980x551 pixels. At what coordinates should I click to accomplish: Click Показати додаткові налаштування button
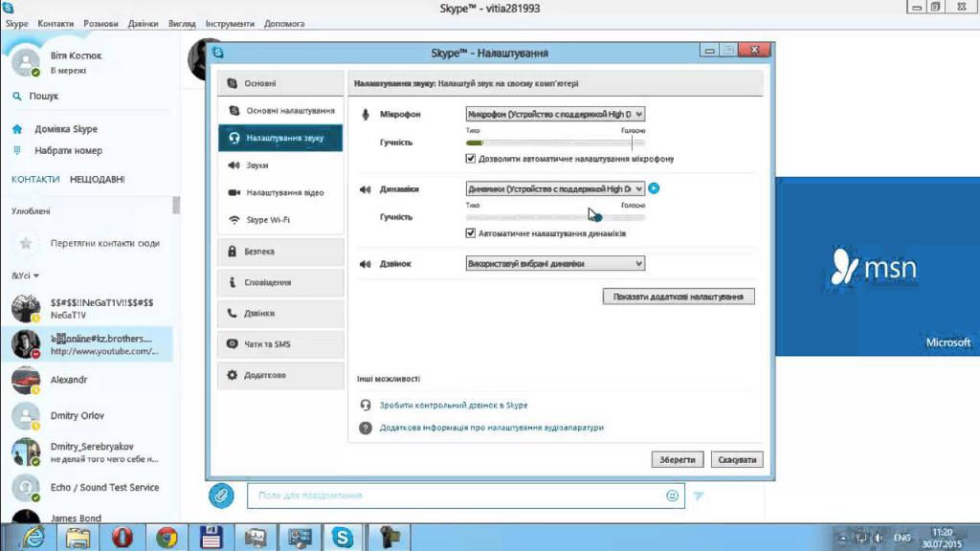679,297
